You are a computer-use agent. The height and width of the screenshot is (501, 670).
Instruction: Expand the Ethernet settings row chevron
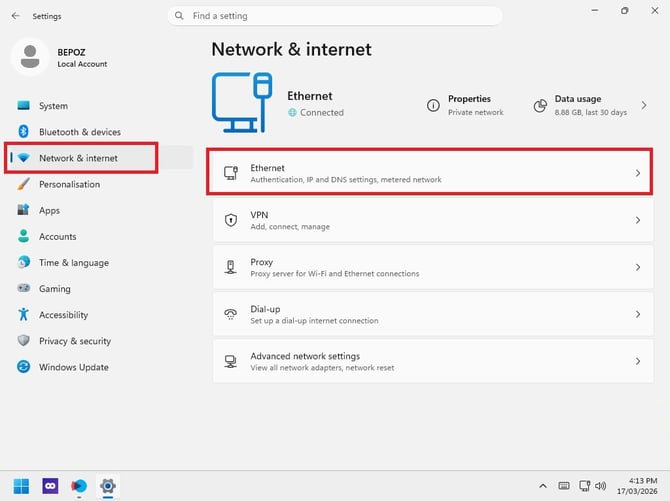638,173
